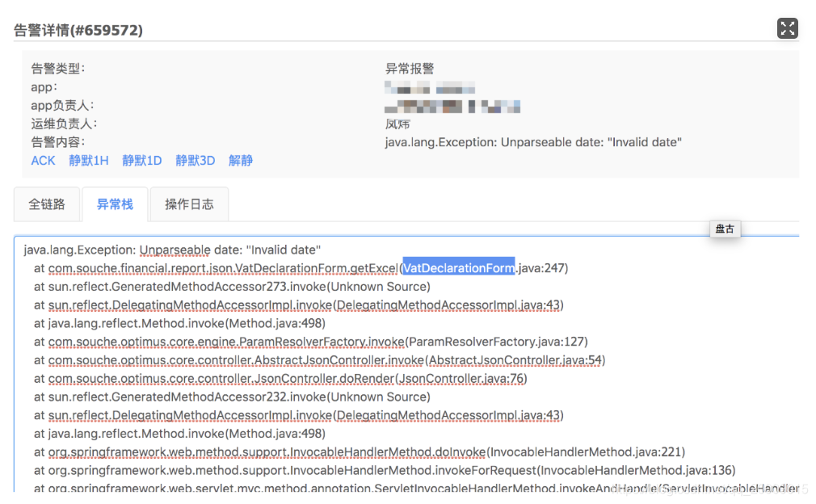
Task: Click the InvocableHandlerMethod.doInvoke stack line
Action: point(360,452)
